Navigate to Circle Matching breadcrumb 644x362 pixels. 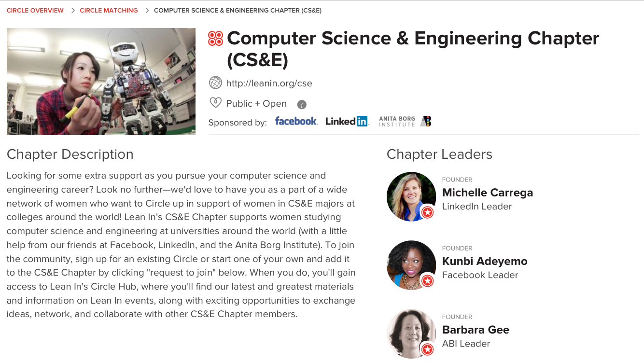click(x=109, y=10)
